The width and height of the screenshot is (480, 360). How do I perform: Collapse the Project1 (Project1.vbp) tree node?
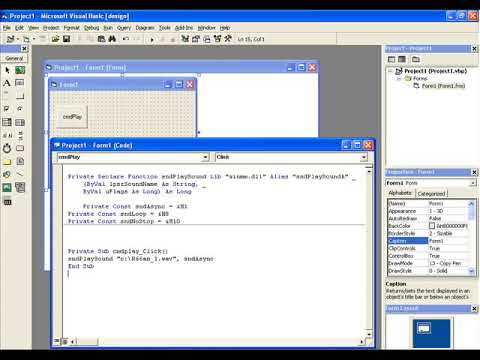coord(390,71)
